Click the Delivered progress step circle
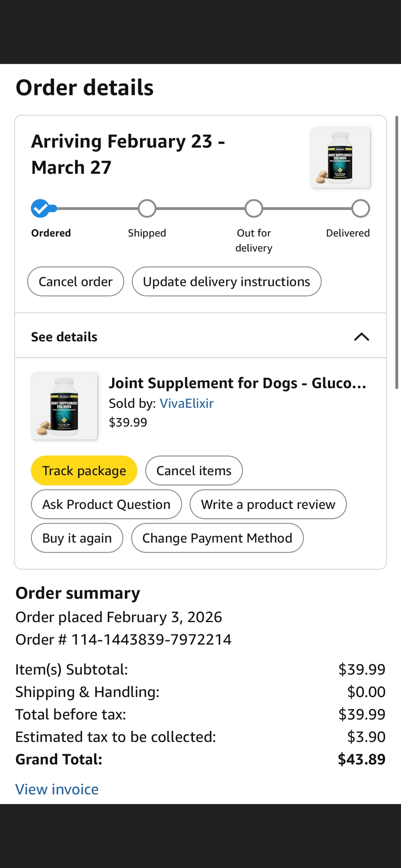Image resolution: width=401 pixels, height=868 pixels. point(361,208)
